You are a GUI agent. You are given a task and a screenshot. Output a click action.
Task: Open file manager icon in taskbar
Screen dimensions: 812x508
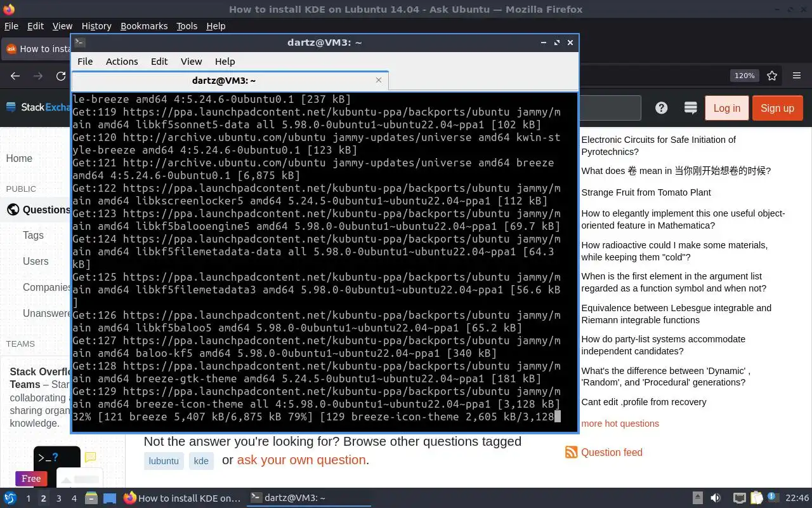(91, 498)
